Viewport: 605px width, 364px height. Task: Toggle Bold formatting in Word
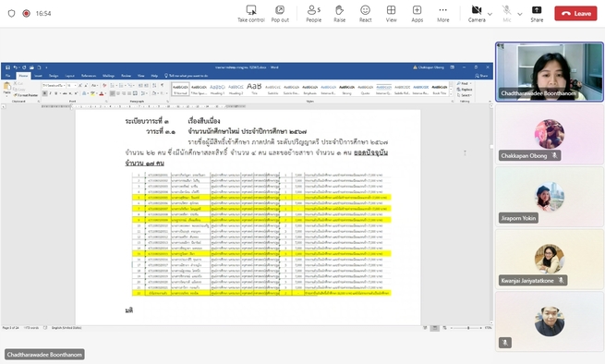point(44,93)
